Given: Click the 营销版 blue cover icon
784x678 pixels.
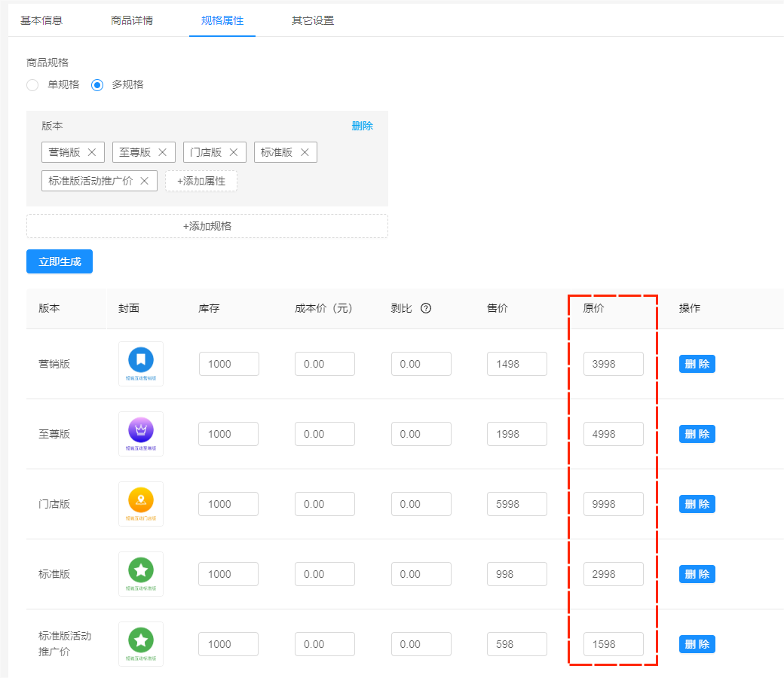Looking at the screenshot, I should pyautogui.click(x=141, y=363).
